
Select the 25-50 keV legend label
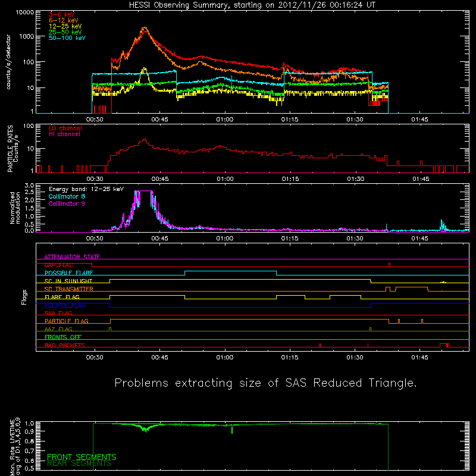tap(65, 32)
